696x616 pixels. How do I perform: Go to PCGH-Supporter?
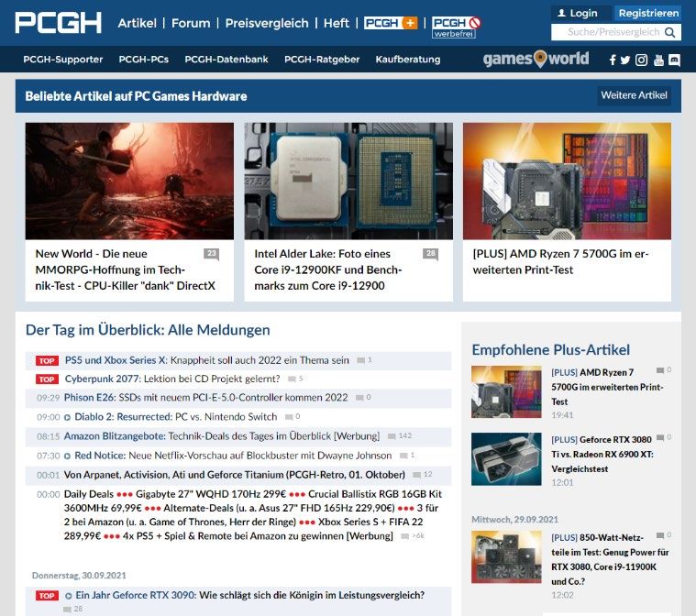(x=63, y=60)
